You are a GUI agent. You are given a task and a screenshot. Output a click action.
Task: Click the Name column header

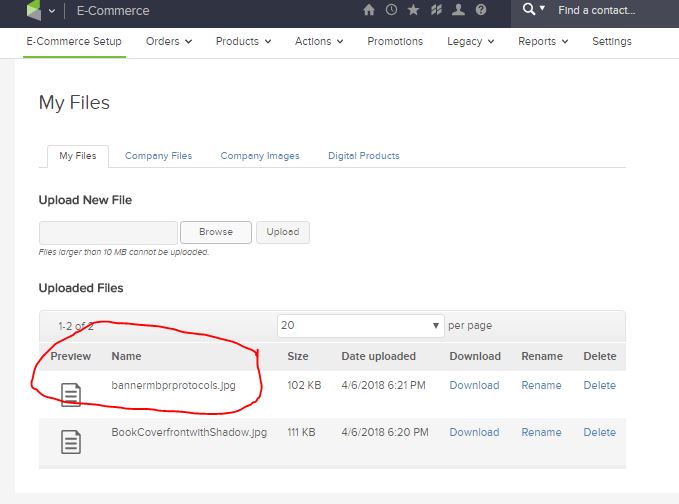click(126, 356)
